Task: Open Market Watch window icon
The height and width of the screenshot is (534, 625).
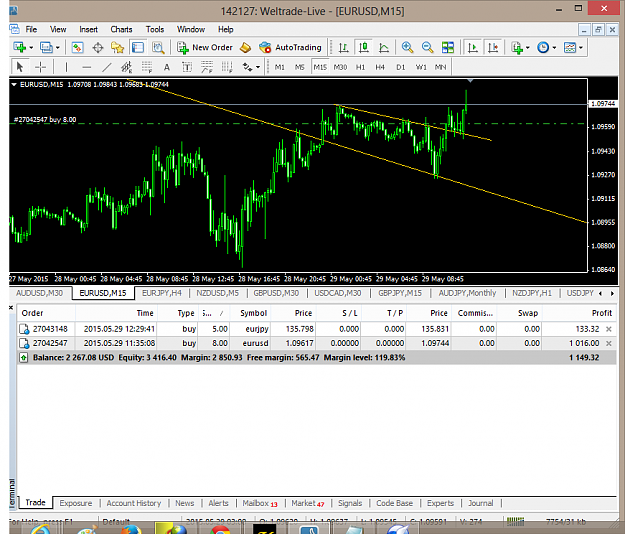Action: 77,47
